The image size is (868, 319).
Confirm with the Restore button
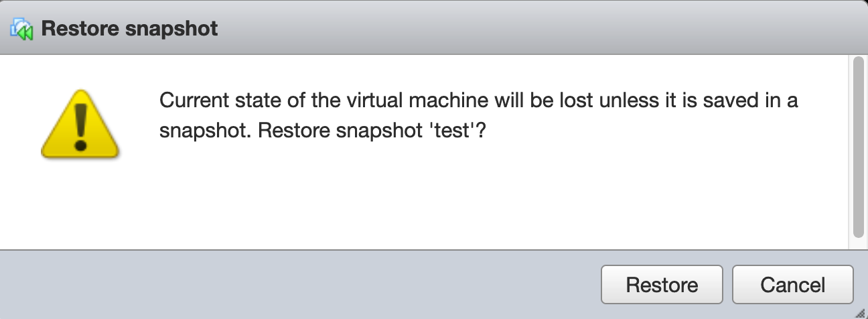[662, 285]
